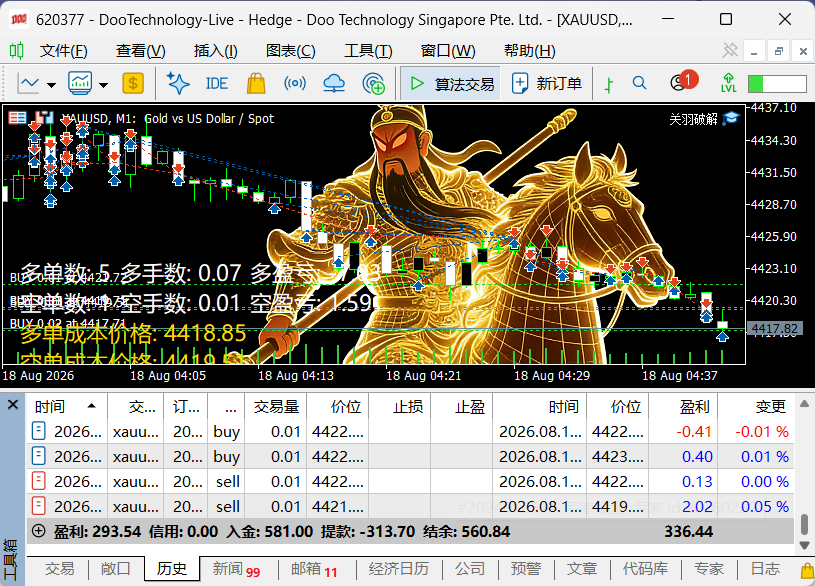
Task: Click the green connection status bar
Action: pos(777,84)
